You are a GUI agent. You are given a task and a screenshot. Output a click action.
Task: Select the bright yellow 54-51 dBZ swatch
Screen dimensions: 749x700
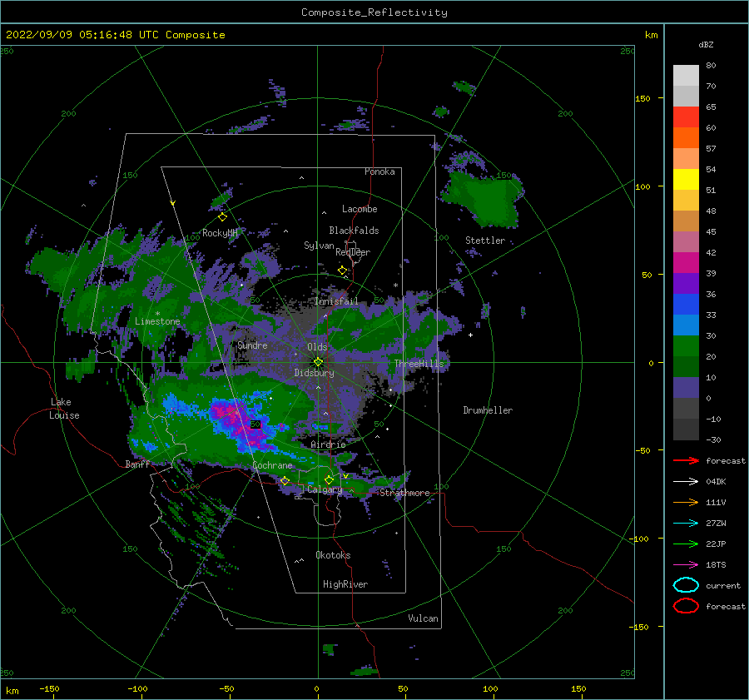(686, 179)
